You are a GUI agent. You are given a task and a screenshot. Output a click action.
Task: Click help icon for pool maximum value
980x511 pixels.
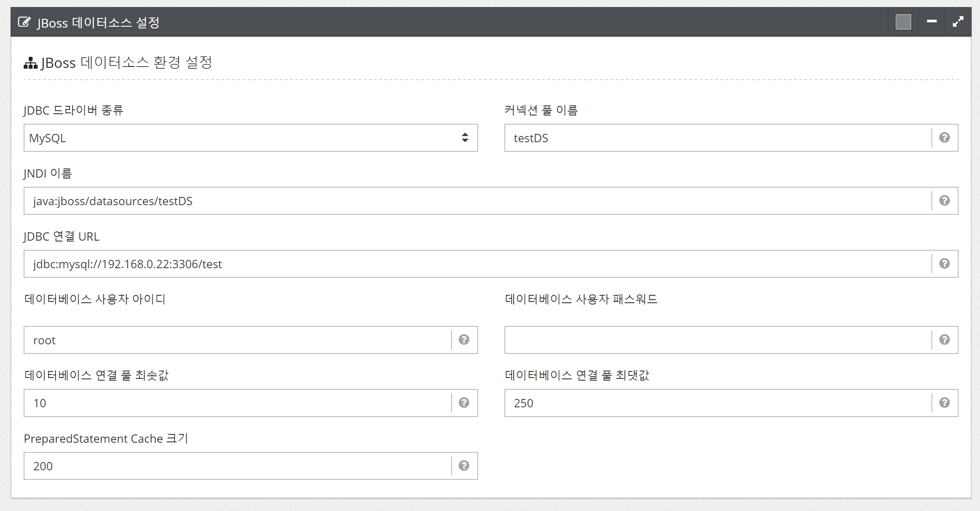(944, 403)
